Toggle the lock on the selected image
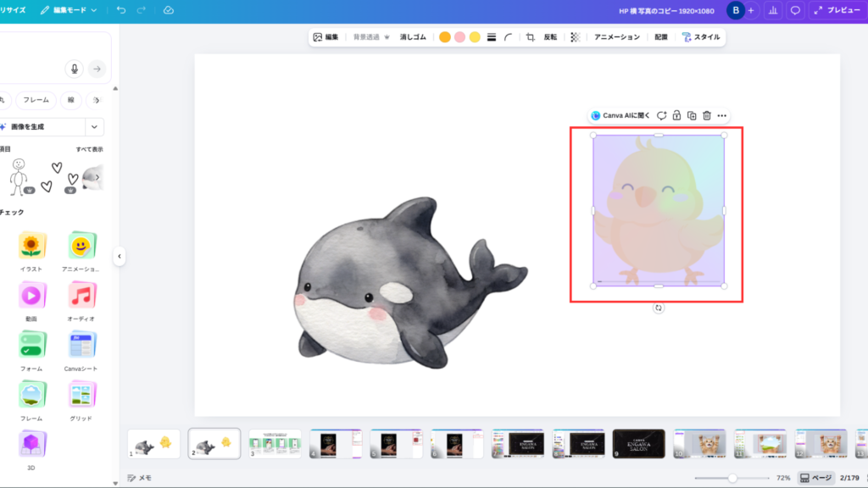 tap(676, 115)
